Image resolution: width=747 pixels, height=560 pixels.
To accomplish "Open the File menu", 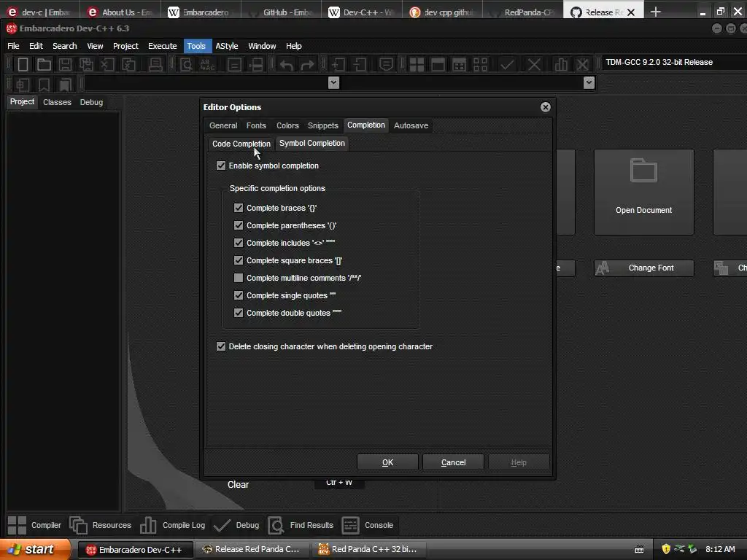I will pos(13,46).
